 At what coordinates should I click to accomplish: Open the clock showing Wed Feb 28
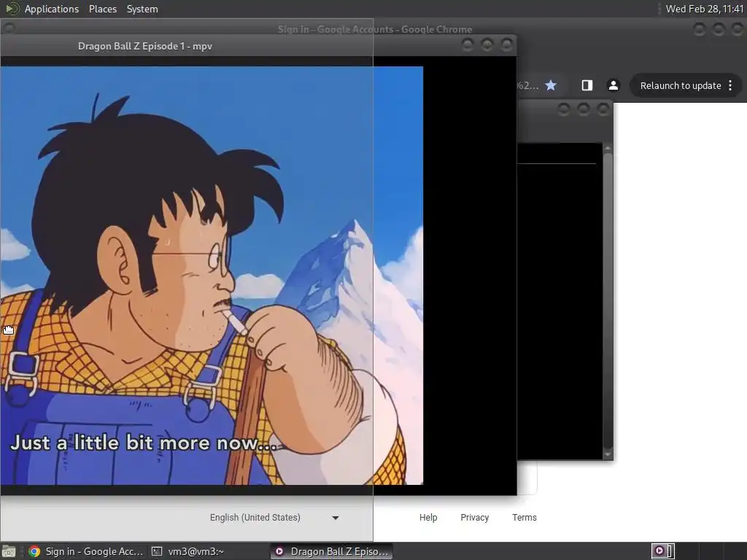[x=704, y=9]
